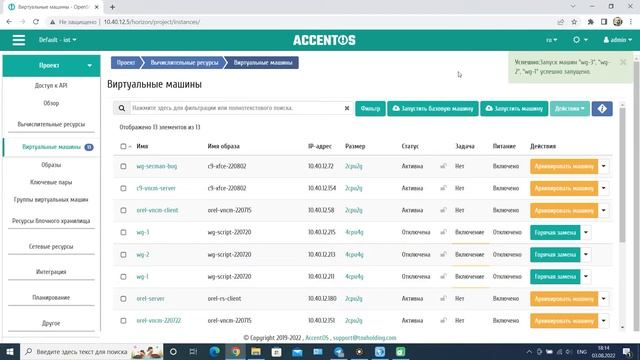Expand actions dropdown for wg-secman-bug row
640x360 pixels.
point(604,166)
